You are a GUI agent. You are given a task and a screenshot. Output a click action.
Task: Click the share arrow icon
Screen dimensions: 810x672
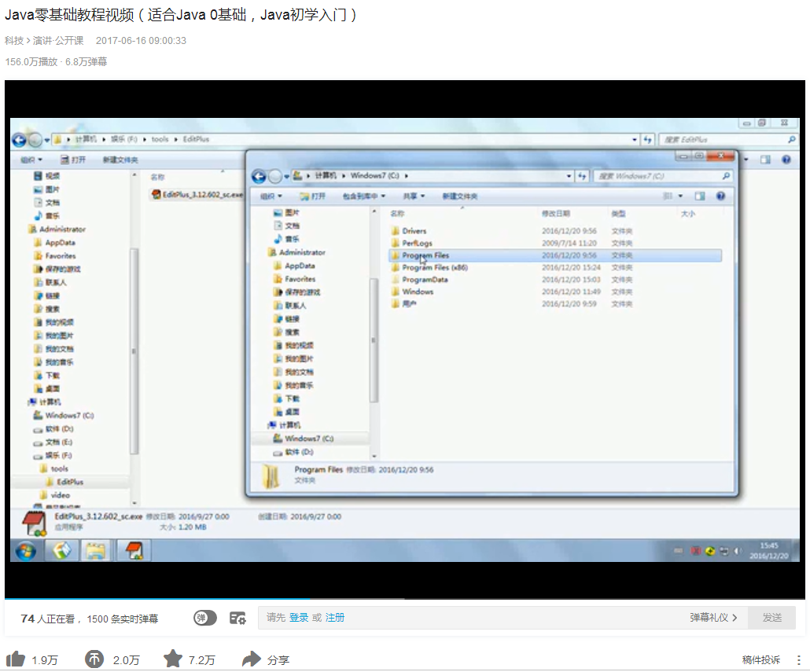252,659
